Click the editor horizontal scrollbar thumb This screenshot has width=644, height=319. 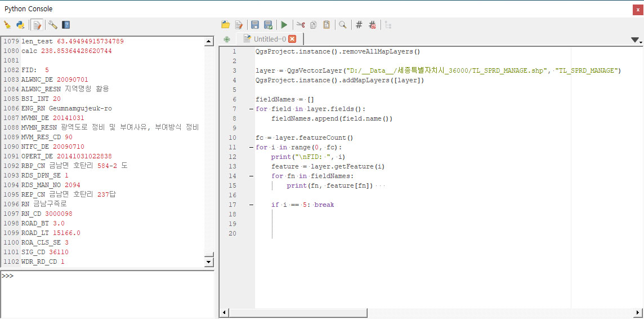pos(298,313)
